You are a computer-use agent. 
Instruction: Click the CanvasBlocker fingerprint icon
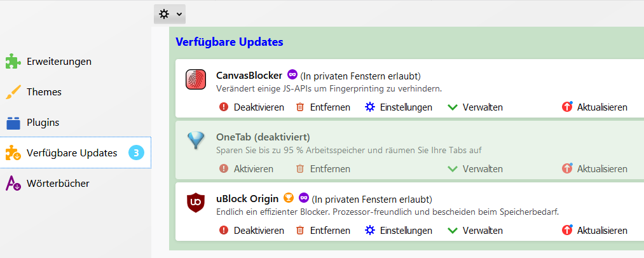click(196, 79)
